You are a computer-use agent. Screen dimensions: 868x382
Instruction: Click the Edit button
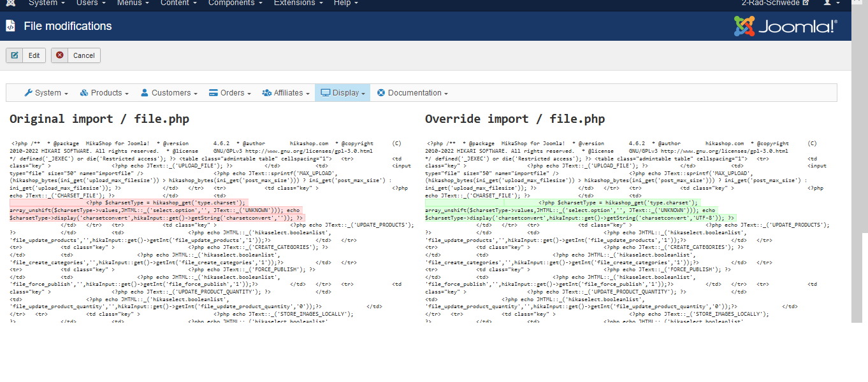25,55
